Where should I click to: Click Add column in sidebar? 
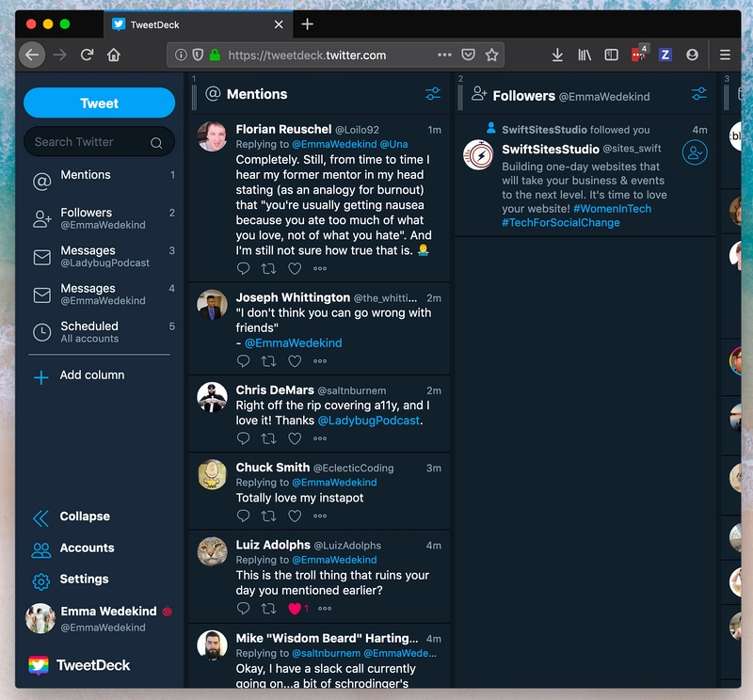tap(79, 375)
